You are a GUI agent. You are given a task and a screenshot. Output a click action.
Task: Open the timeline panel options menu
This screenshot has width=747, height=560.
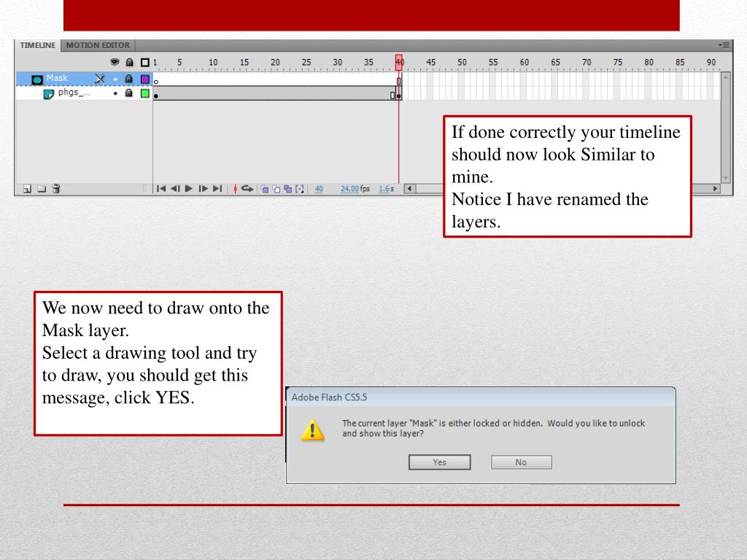[724, 45]
